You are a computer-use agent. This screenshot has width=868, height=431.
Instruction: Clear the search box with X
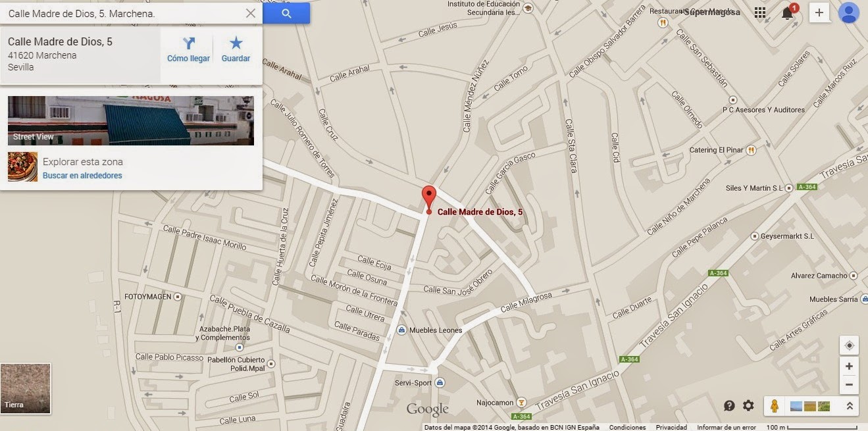click(x=250, y=13)
